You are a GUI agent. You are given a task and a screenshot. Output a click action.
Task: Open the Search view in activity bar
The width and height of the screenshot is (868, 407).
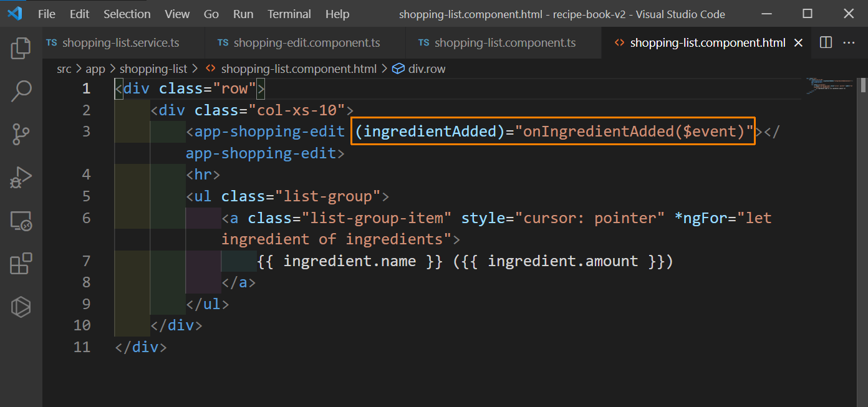click(21, 91)
